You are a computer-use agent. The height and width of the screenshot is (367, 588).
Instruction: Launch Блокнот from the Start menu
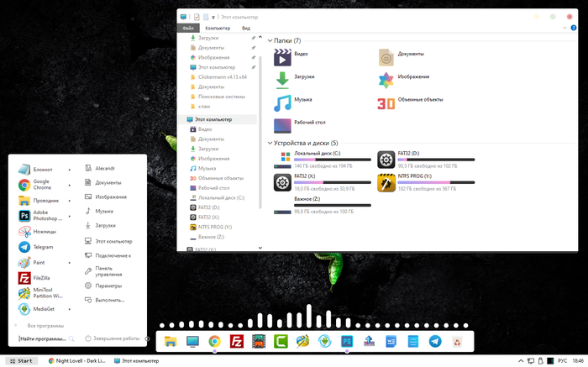click(42, 168)
